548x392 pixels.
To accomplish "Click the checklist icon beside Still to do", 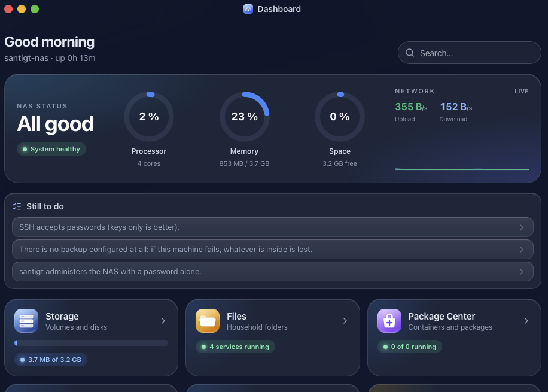I will [x=17, y=206].
